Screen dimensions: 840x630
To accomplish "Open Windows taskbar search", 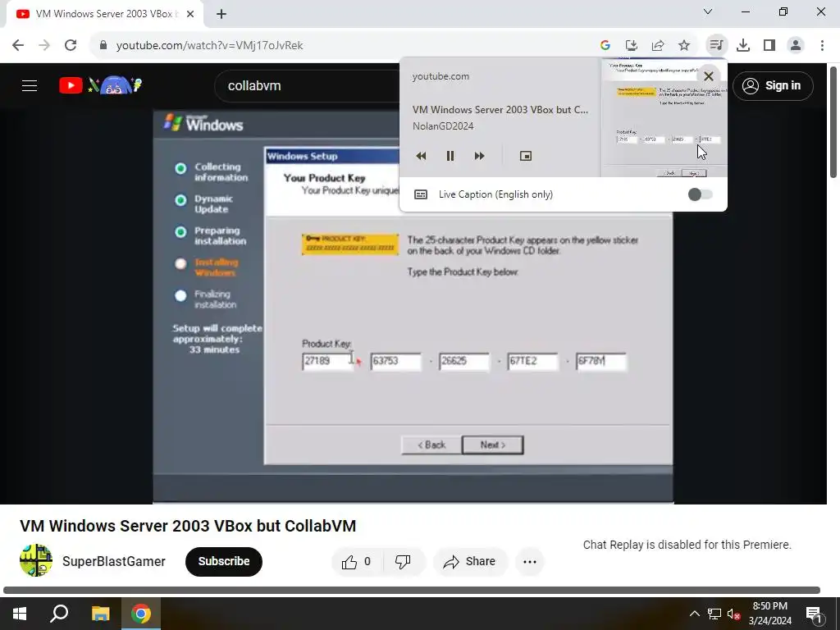I will click(x=59, y=614).
